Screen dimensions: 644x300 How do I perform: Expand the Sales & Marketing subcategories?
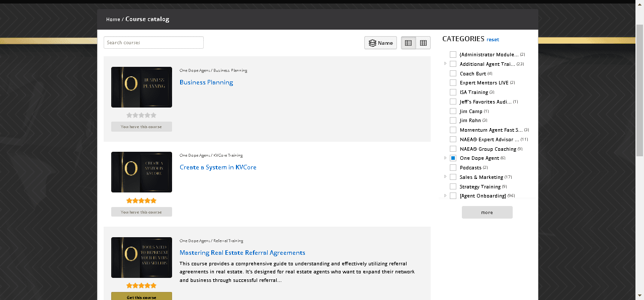tap(445, 177)
